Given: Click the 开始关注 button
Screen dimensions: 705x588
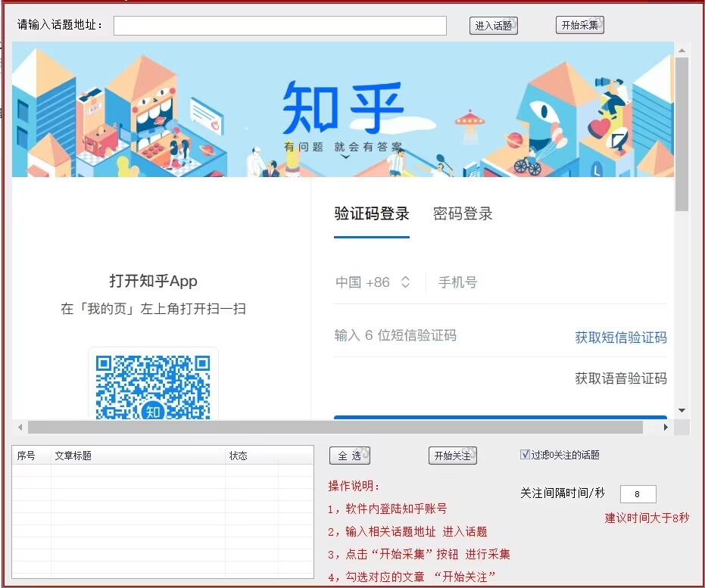Looking at the screenshot, I should point(452,456).
